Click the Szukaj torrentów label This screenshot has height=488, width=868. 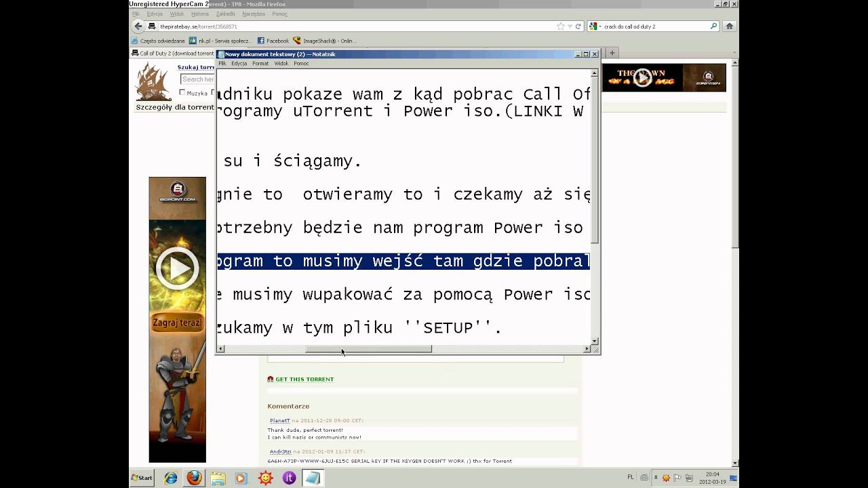[x=195, y=67]
